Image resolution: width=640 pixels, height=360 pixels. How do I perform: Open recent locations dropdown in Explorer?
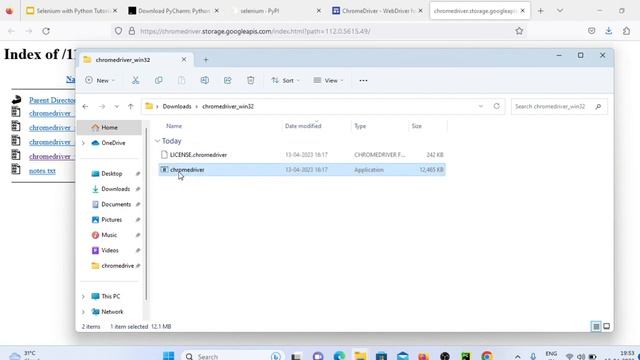click(x=116, y=107)
